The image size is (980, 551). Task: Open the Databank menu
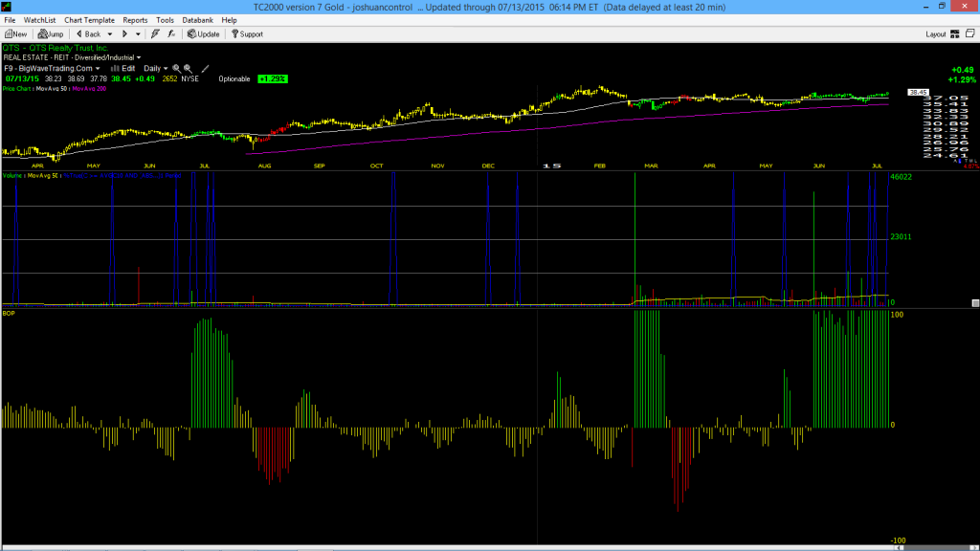(197, 20)
